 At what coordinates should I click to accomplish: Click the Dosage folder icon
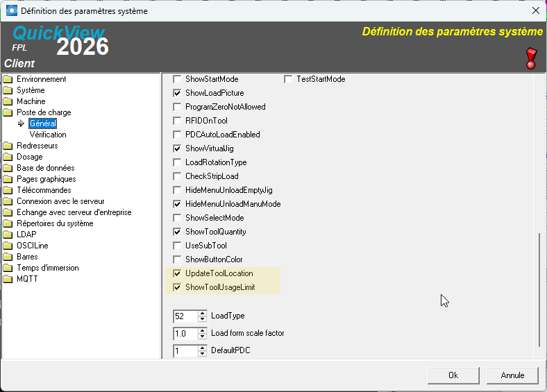tap(8, 157)
